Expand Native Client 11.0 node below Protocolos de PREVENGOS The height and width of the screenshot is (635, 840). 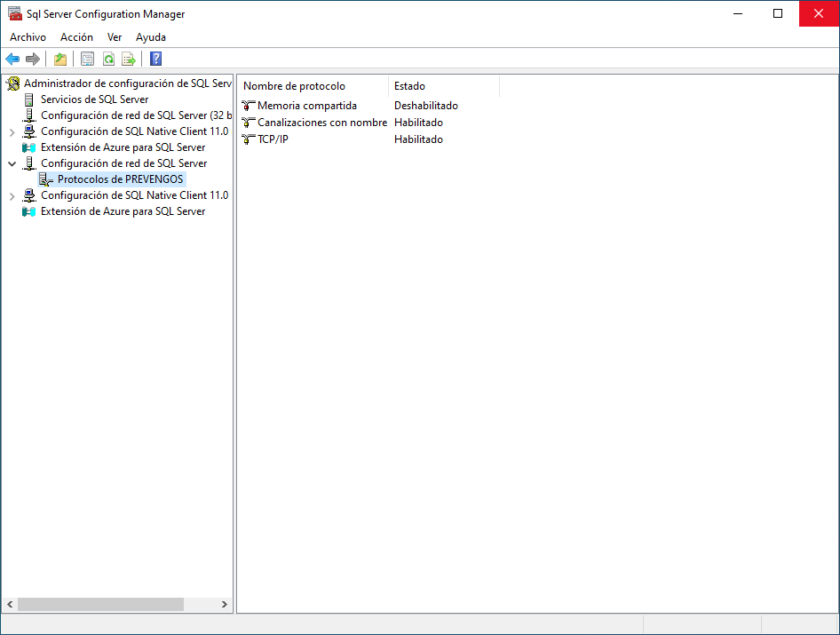12,195
